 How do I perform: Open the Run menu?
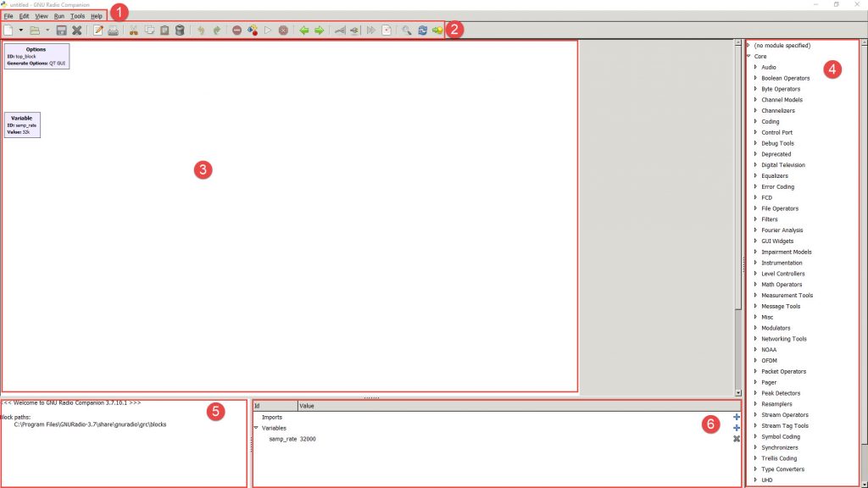[x=58, y=16]
